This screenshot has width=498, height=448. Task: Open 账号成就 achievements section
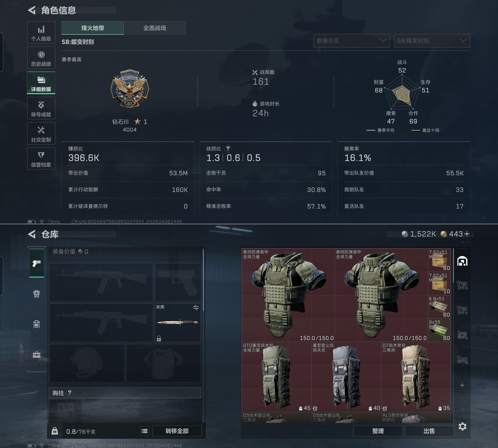(x=41, y=108)
